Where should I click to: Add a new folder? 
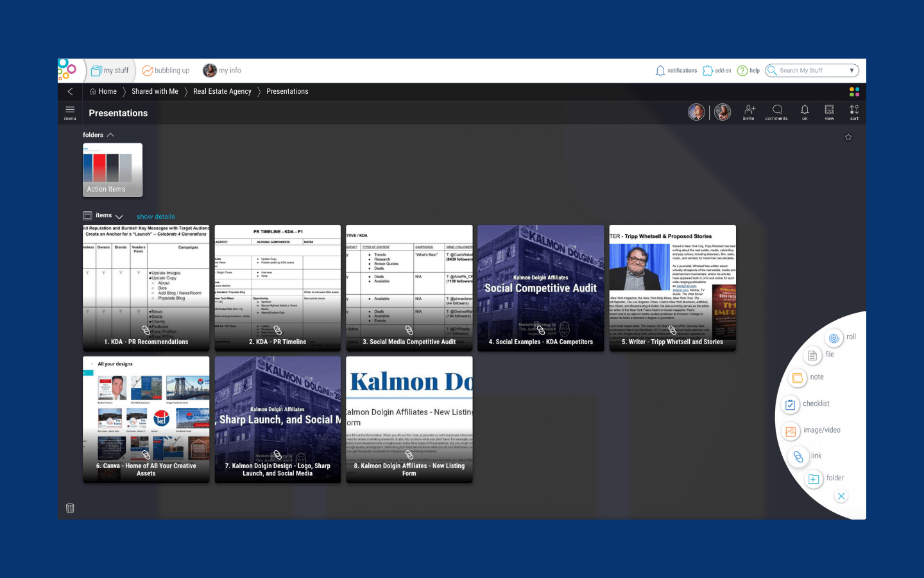coord(814,479)
